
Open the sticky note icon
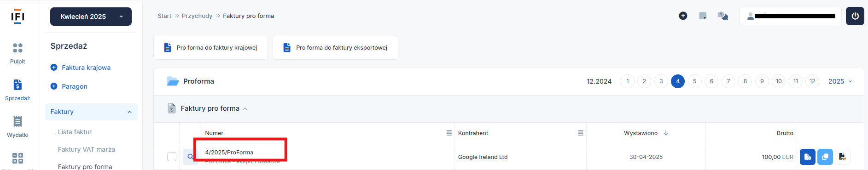[703, 16]
